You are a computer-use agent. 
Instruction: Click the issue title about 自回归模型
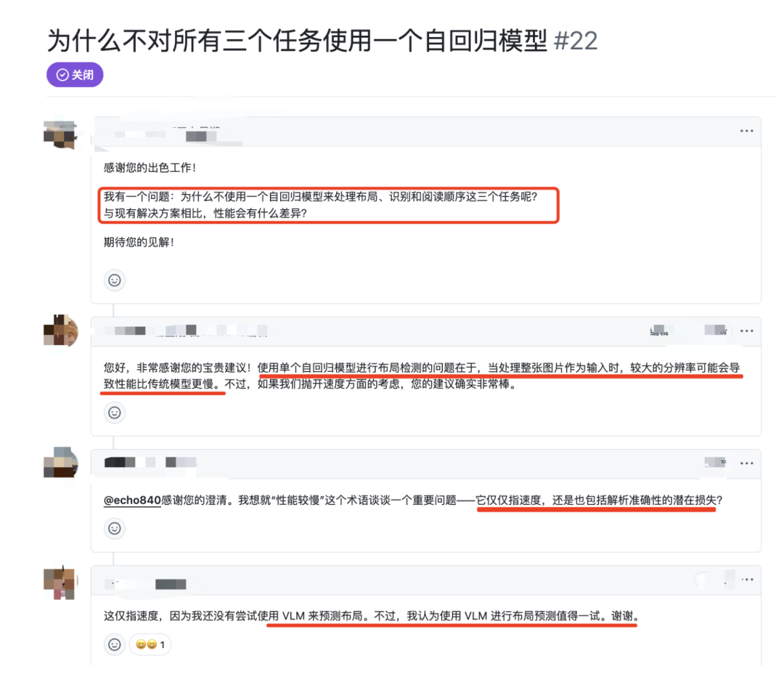[298, 41]
